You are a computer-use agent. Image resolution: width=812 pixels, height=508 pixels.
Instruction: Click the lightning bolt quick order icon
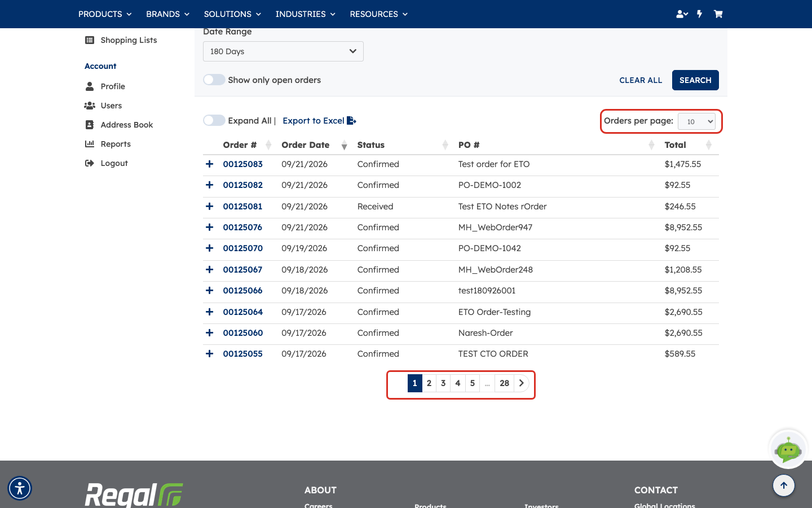pyautogui.click(x=700, y=14)
